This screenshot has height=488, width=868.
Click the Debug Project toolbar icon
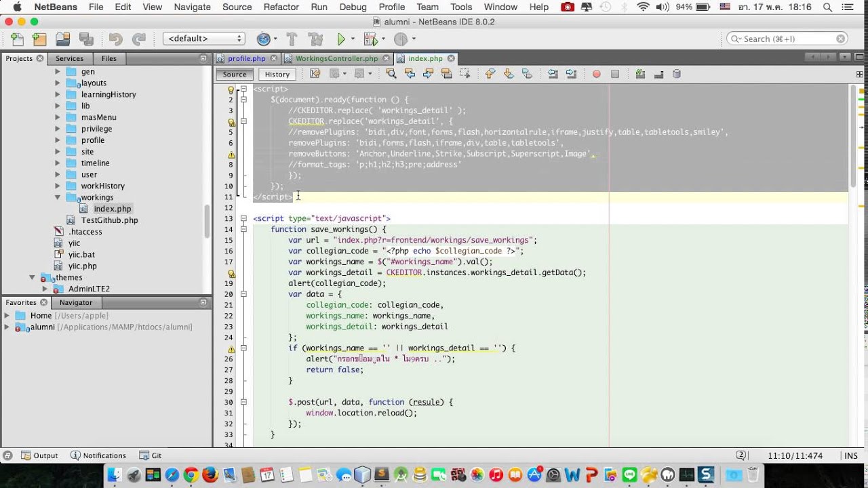(370, 39)
